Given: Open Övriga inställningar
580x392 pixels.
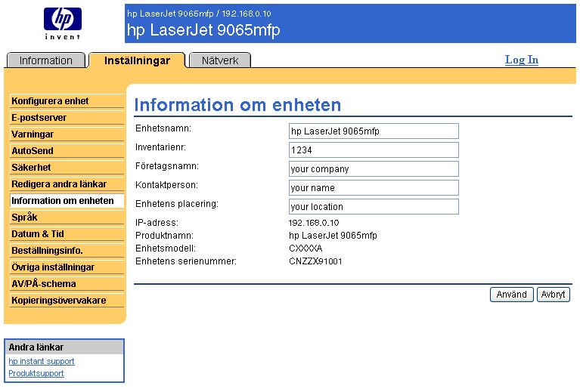Looking at the screenshot, I should click(67, 267).
